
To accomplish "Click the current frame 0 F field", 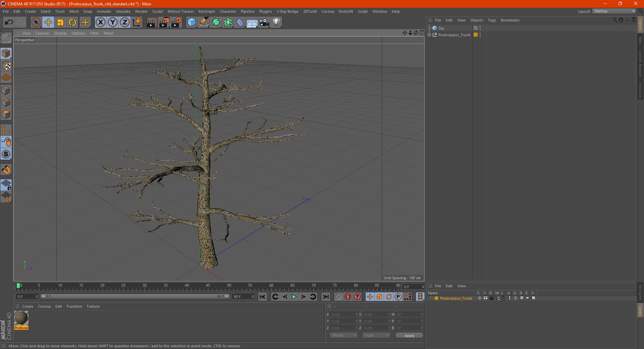I will 27,297.
